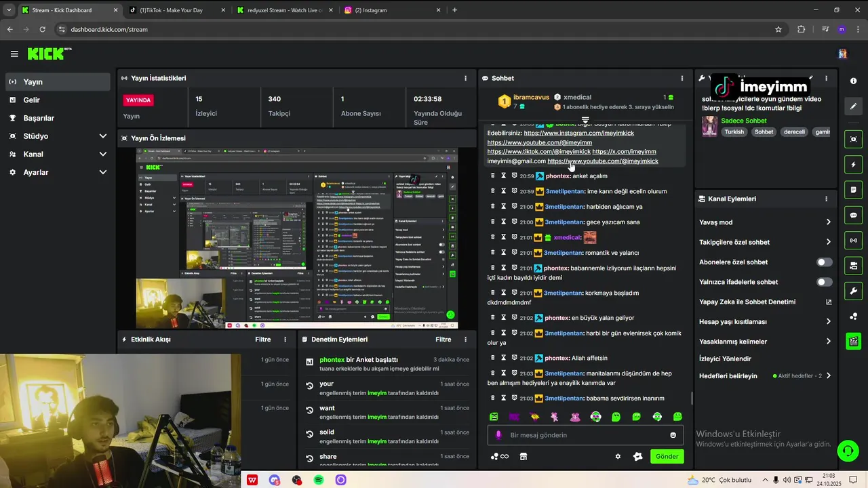The height and width of the screenshot is (488, 868).
Task: Open Takipçilere özel sohbet options
Action: pos(765,242)
